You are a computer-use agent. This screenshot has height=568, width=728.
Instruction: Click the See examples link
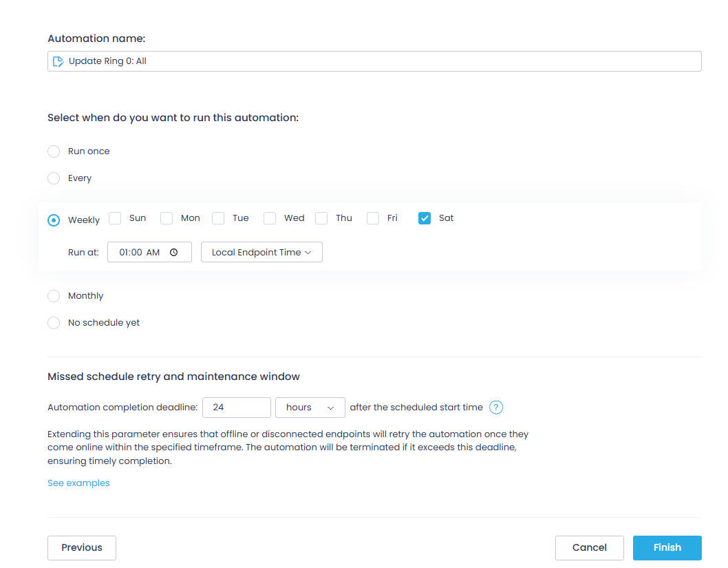(x=78, y=483)
